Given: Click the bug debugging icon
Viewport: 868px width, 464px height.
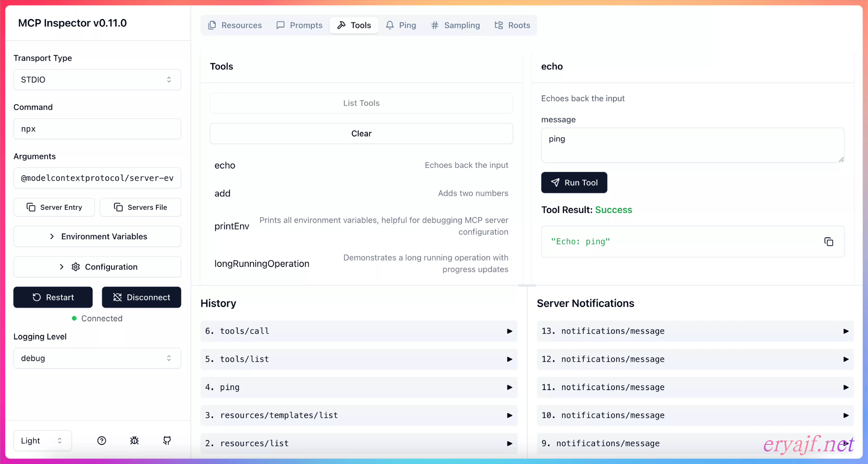Looking at the screenshot, I should [x=134, y=440].
